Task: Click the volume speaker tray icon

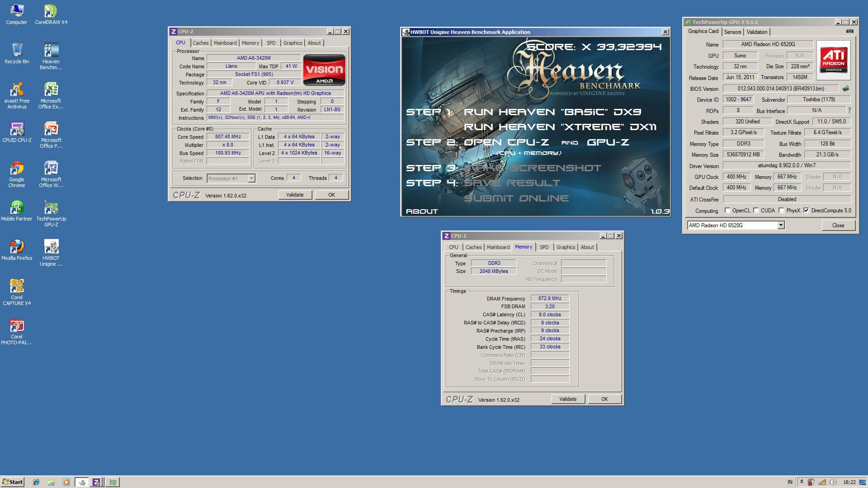Action: click(833, 482)
